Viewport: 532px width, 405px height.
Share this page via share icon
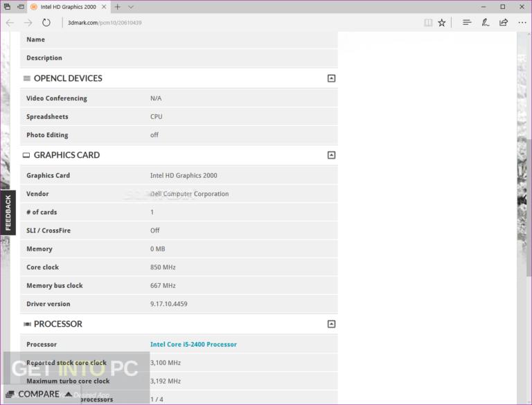(x=504, y=23)
